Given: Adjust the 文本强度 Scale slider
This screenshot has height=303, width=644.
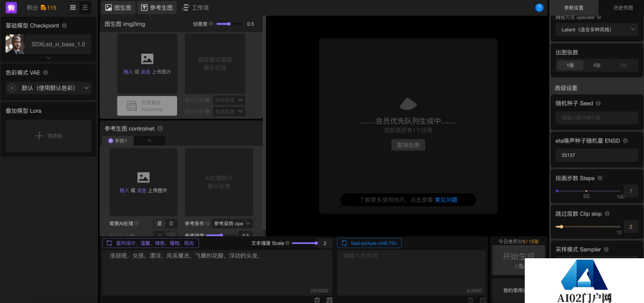Looking at the screenshot, I should click(304, 243).
